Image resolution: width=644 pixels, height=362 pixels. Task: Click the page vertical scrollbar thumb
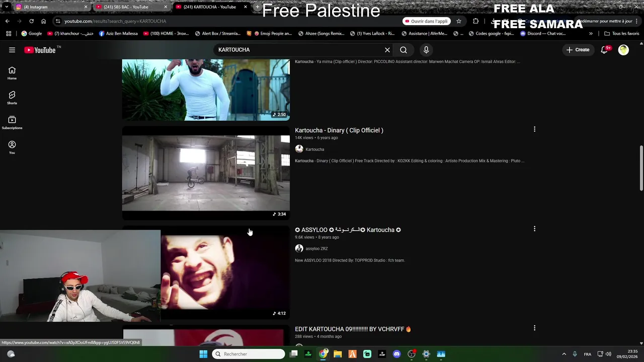coord(641,168)
